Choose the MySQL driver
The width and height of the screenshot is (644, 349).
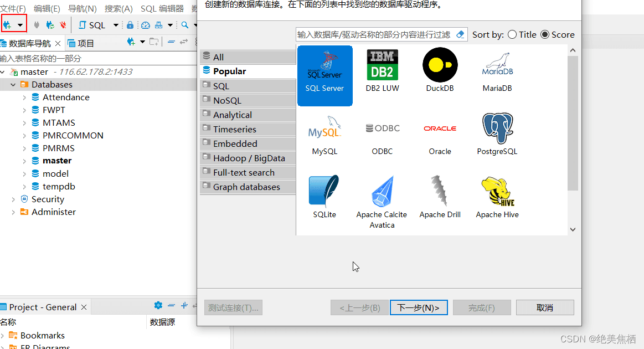click(324, 135)
